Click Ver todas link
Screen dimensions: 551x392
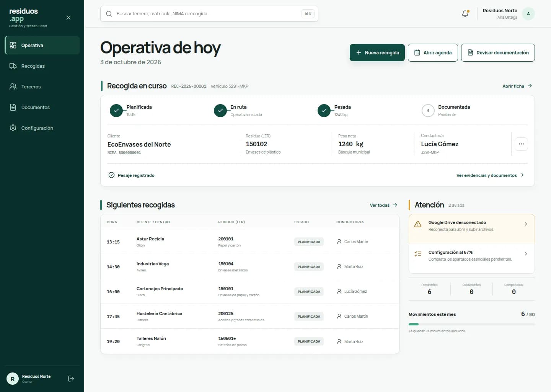[384, 205]
